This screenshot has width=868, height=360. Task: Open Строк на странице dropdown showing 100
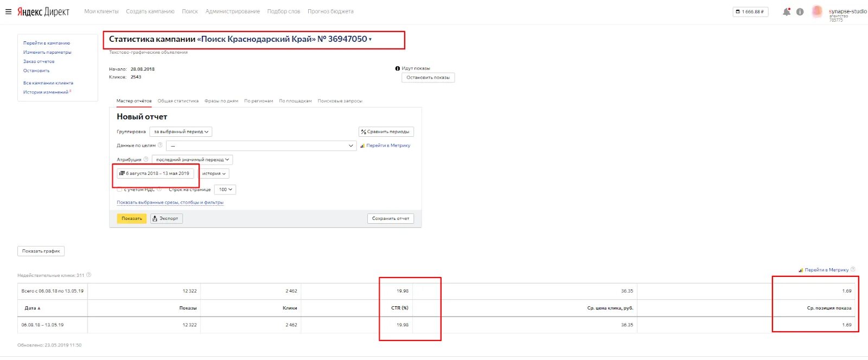tap(225, 190)
